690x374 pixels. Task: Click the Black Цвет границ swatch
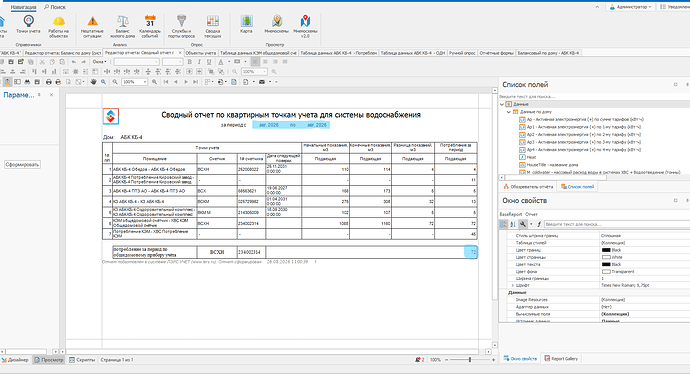click(x=606, y=250)
